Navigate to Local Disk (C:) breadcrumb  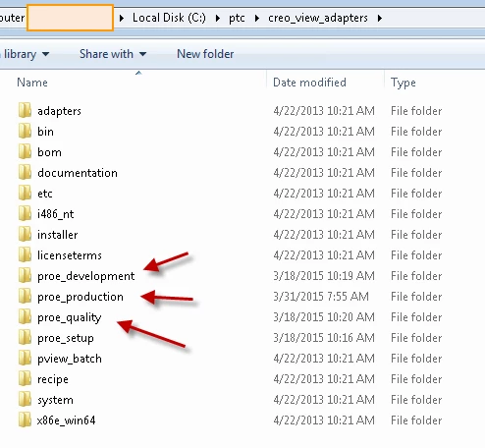tap(169, 18)
